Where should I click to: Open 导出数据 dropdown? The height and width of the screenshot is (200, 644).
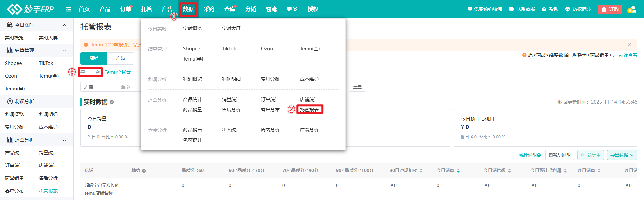click(x=622, y=155)
